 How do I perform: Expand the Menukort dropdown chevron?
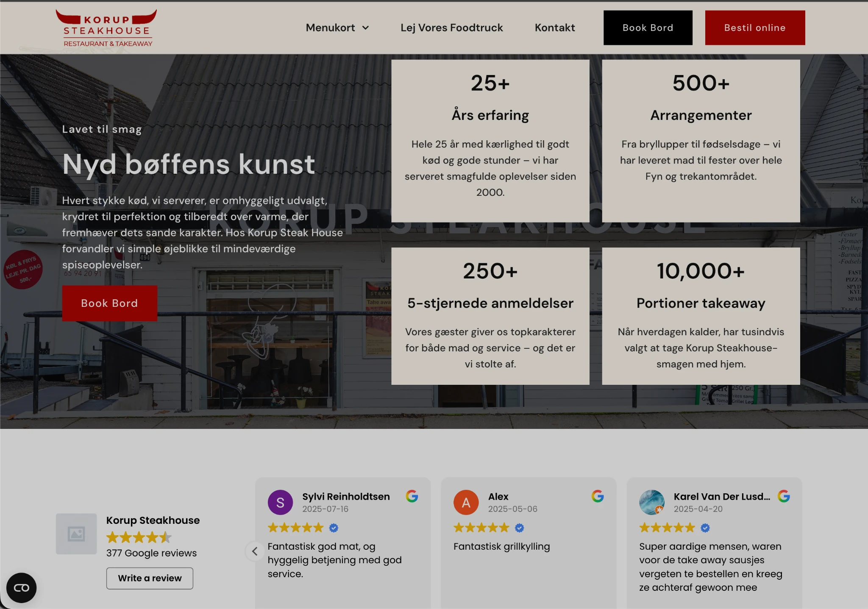(x=365, y=28)
